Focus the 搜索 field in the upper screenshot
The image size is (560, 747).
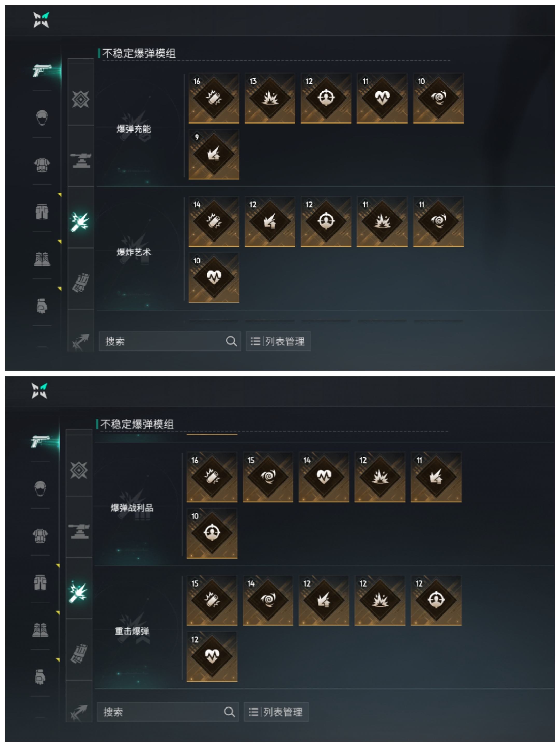[x=170, y=341]
